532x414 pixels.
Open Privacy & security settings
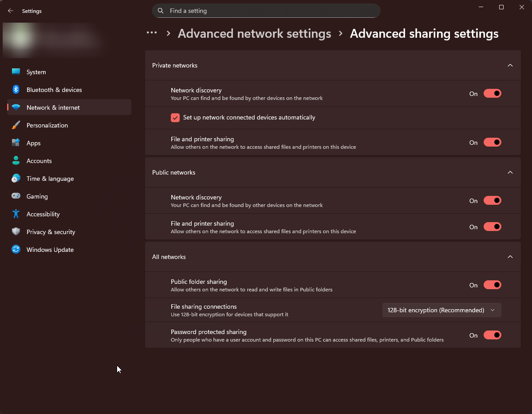pyautogui.click(x=51, y=231)
